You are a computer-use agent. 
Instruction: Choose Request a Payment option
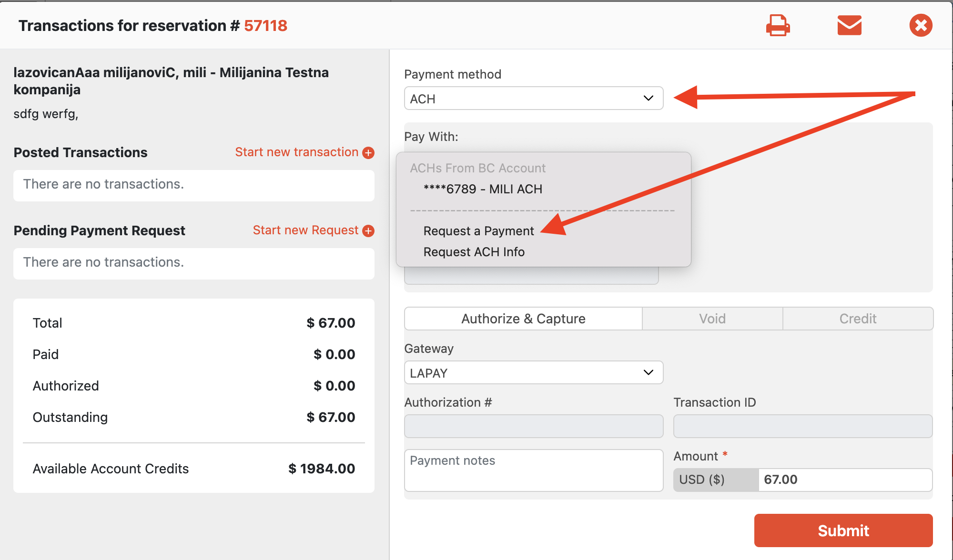coord(478,231)
